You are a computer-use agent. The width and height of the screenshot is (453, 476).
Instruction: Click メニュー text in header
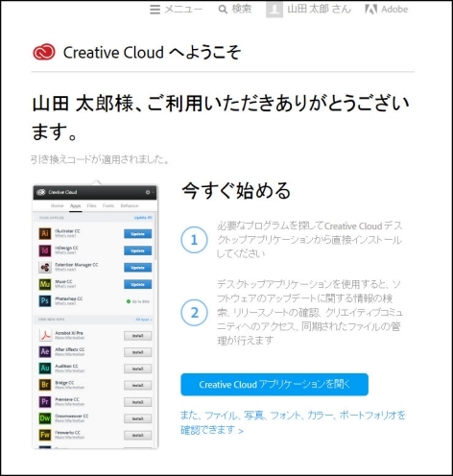click(183, 10)
